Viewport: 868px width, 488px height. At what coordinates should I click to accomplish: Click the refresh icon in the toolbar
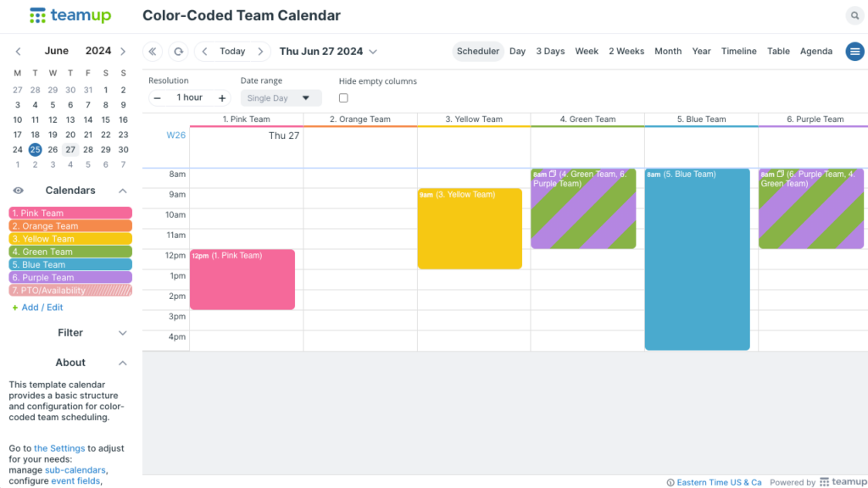[x=178, y=51]
